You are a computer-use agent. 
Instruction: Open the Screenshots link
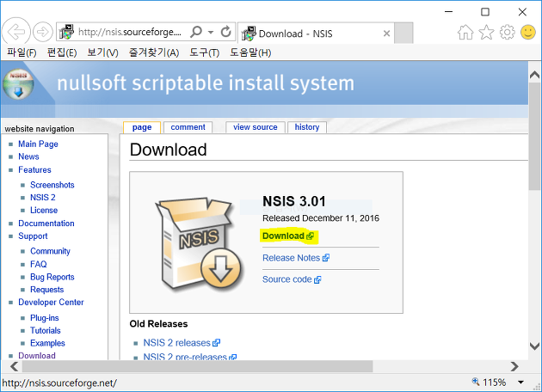click(x=52, y=185)
